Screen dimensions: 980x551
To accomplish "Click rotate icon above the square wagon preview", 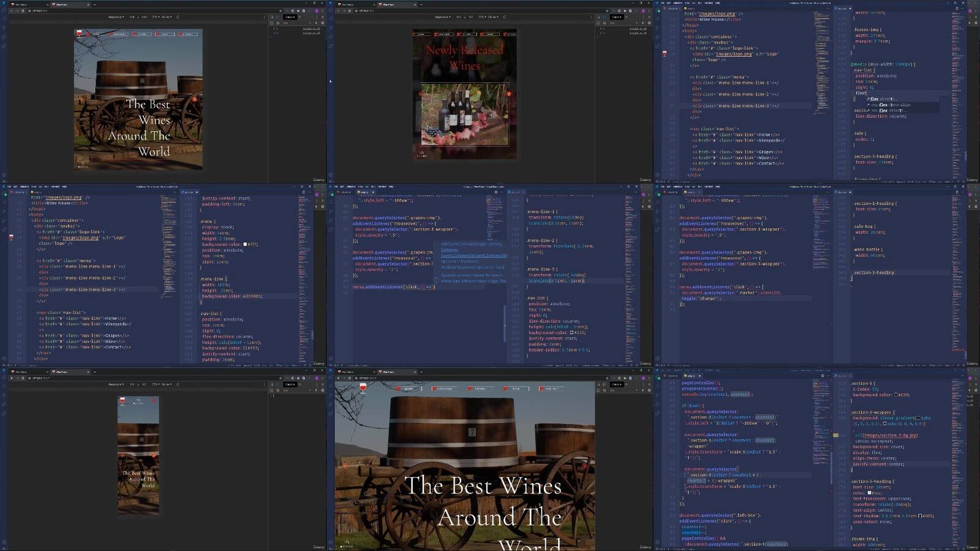I will (x=178, y=17).
